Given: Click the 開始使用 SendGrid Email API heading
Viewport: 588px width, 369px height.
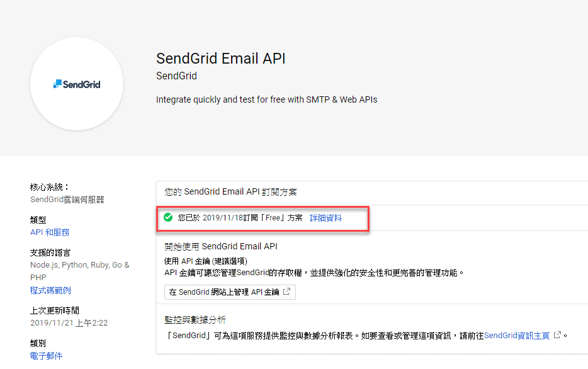Looking at the screenshot, I should (221, 246).
